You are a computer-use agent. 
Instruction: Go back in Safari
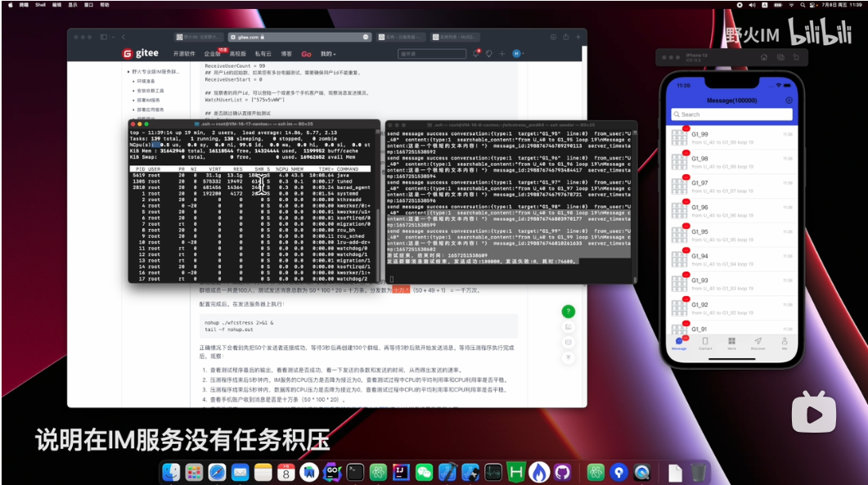124,37
